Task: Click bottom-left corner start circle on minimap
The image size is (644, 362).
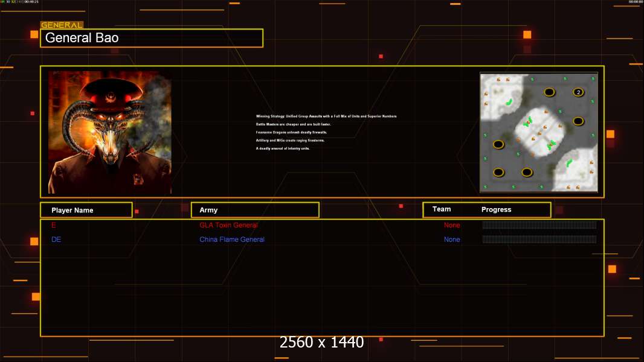Action: (498, 173)
